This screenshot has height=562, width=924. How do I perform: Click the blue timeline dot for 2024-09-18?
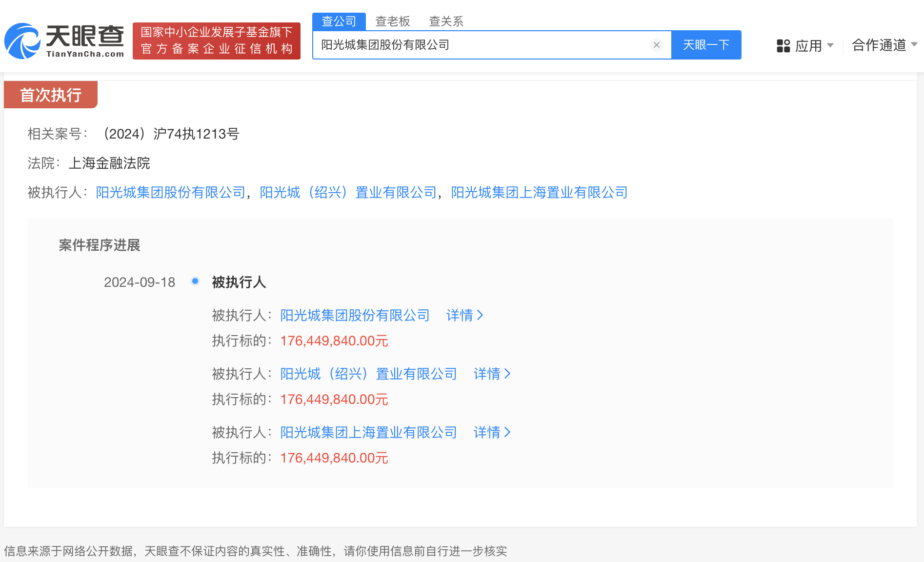[x=195, y=281]
